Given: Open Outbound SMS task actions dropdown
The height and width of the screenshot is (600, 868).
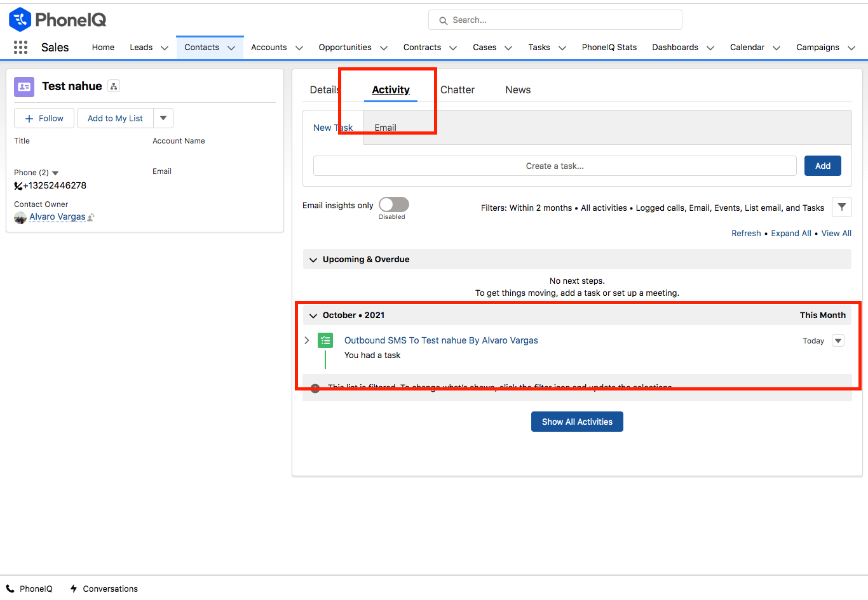Looking at the screenshot, I should pyautogui.click(x=838, y=340).
